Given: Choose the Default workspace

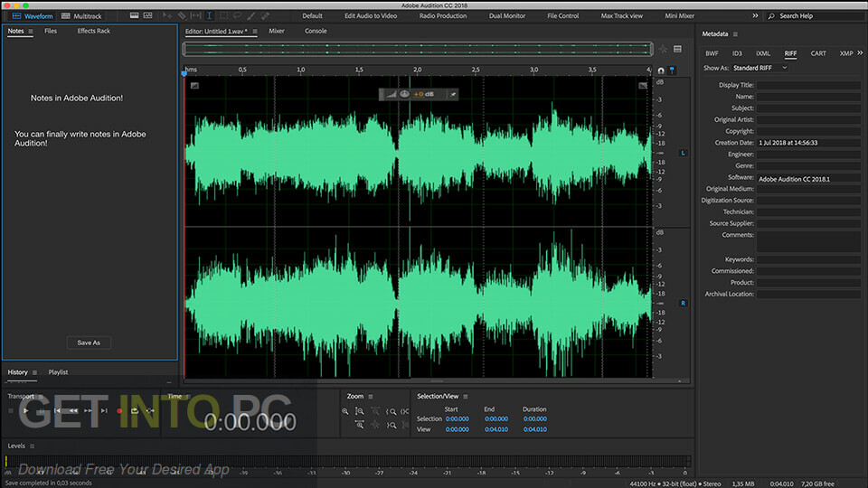Looking at the screenshot, I should point(312,16).
